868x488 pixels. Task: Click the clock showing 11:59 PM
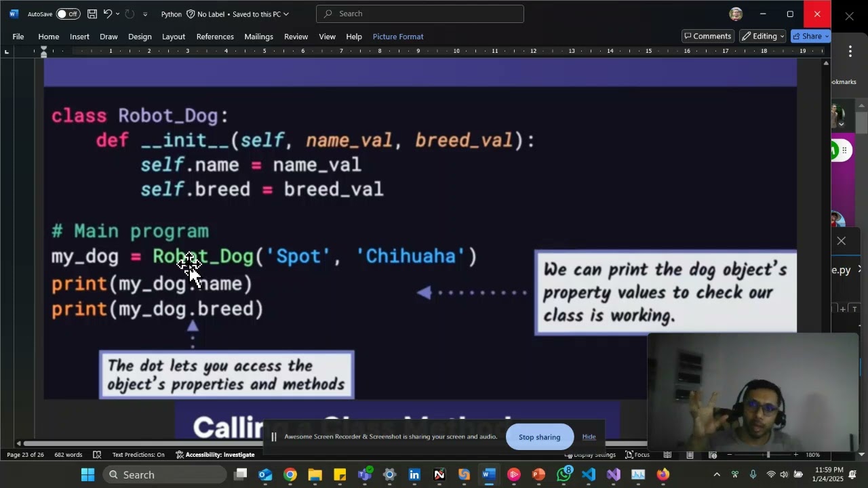[x=829, y=470]
